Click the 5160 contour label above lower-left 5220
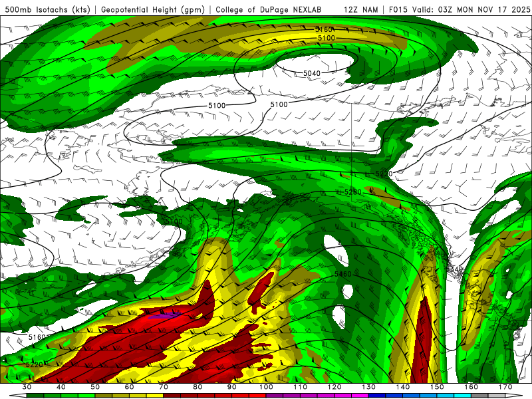The width and height of the screenshot is (532, 399). [37, 337]
